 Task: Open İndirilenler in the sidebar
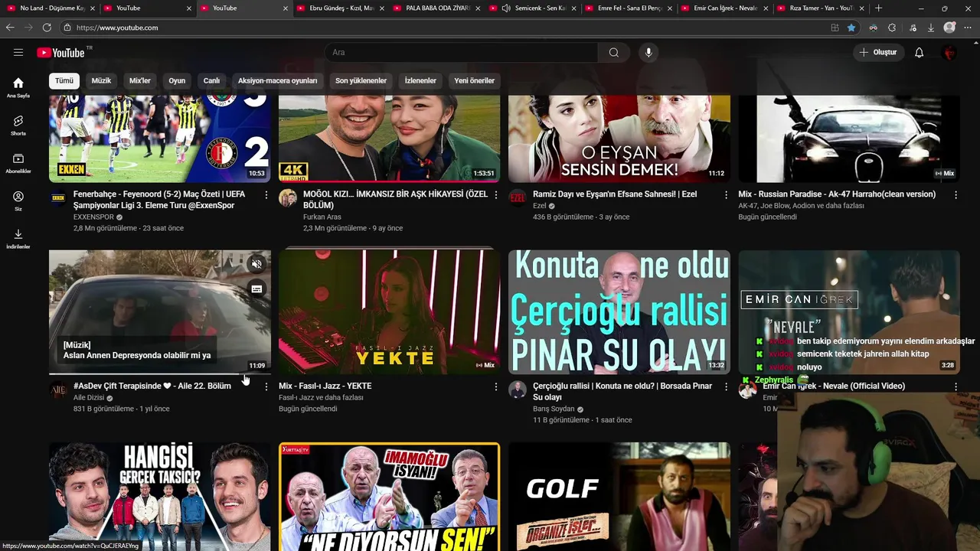[x=18, y=238]
